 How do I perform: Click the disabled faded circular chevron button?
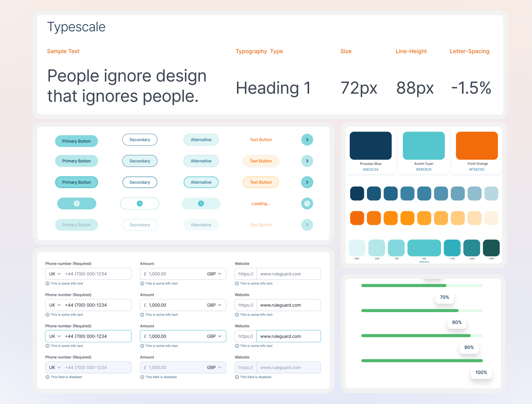point(307,225)
